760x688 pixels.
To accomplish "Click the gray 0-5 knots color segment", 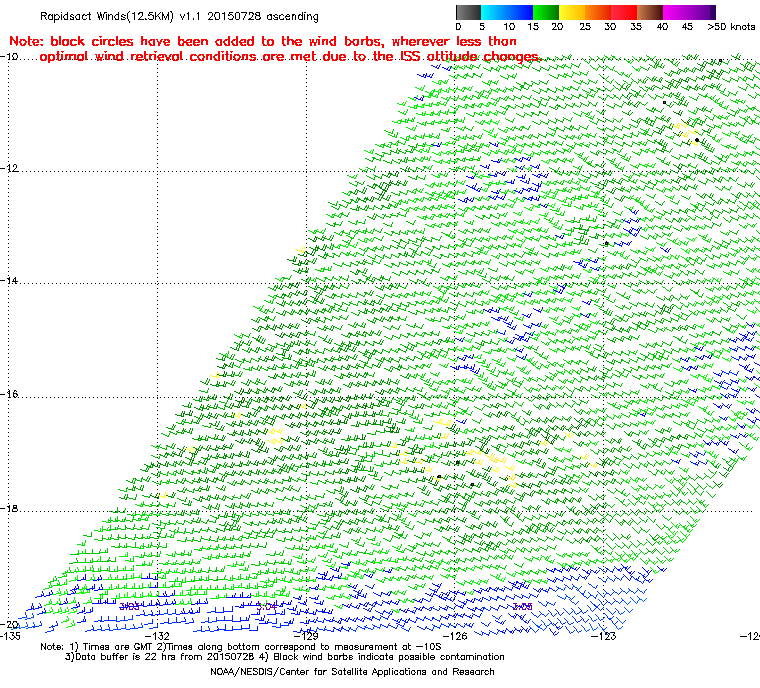I will [x=468, y=12].
